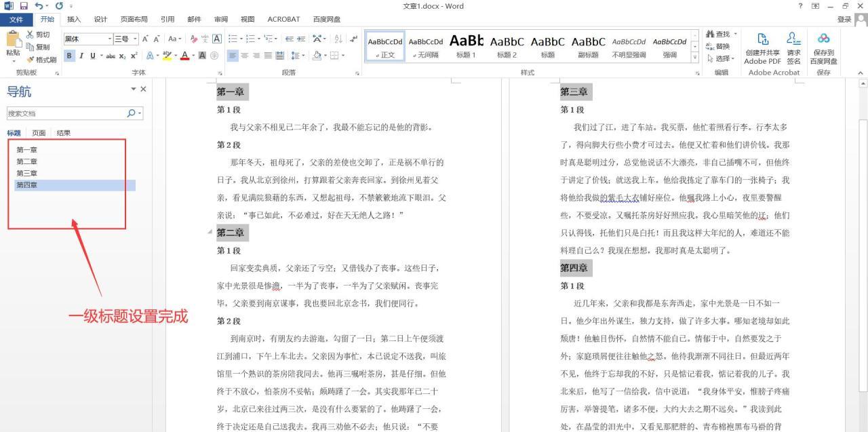Screen dimensions: 868x432
Task: Apply distributed paragraph alignment
Action: (x=279, y=56)
